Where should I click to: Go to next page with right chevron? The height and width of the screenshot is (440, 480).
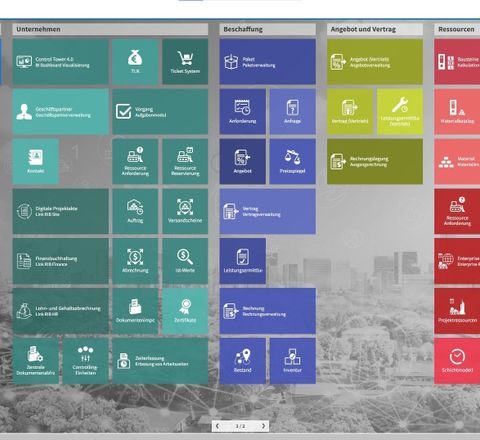(263, 426)
